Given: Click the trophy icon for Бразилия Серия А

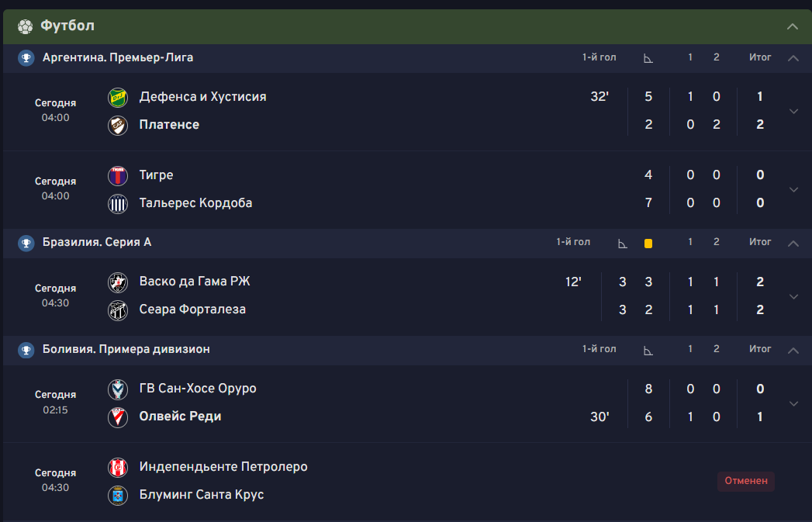Looking at the screenshot, I should coord(26,243).
